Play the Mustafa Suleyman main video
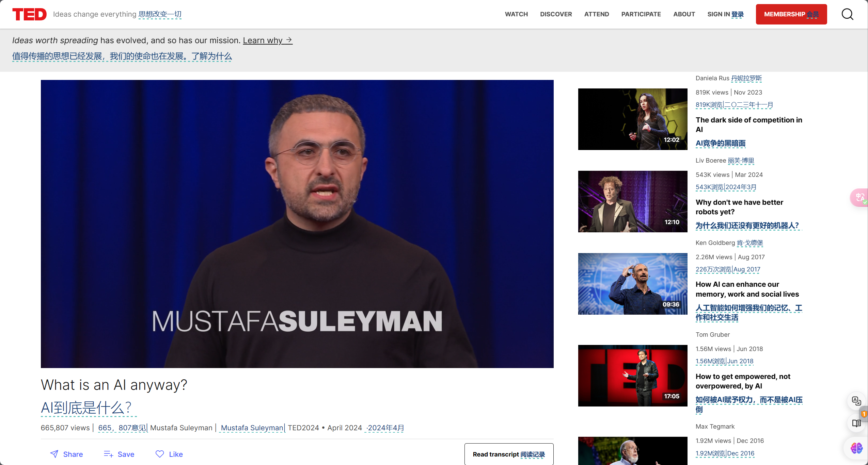 point(297,224)
